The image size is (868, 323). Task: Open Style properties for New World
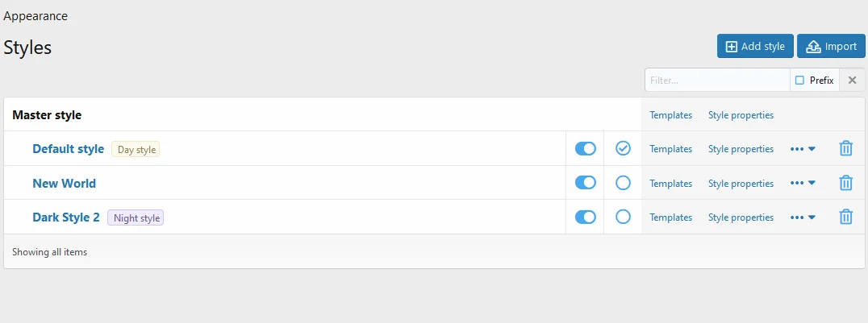[x=741, y=184]
